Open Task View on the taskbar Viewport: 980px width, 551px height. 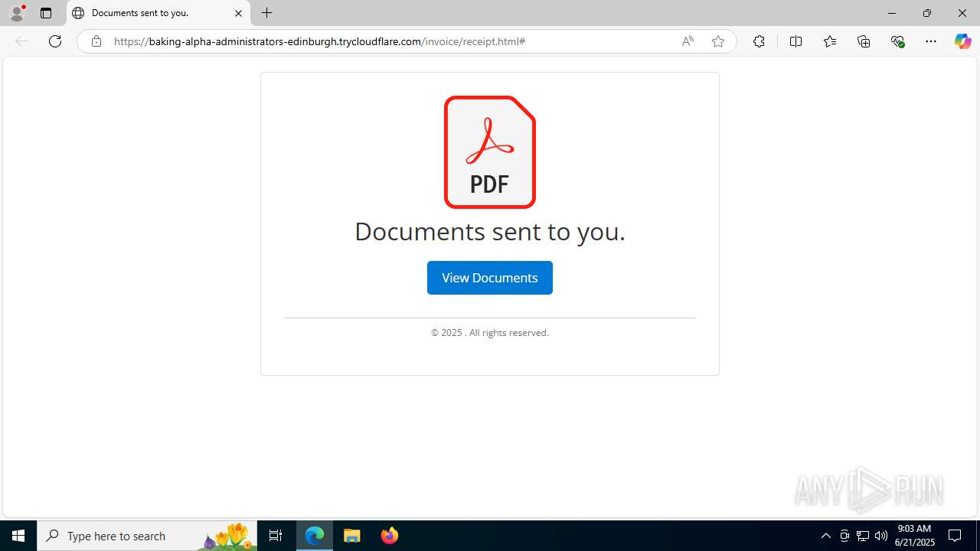(276, 536)
